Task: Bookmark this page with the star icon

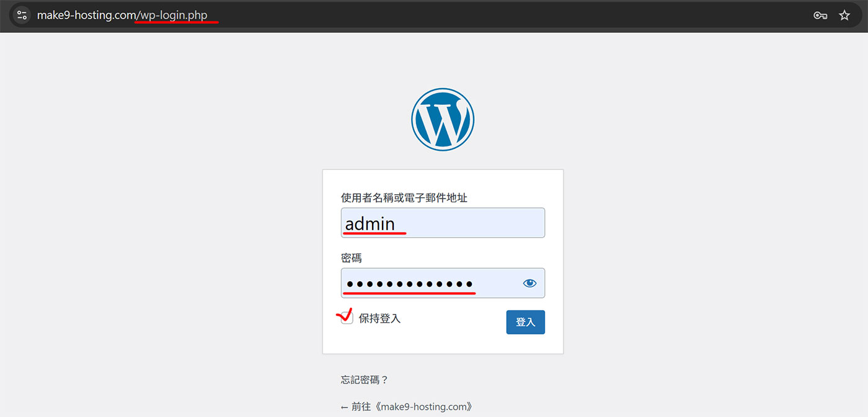Action: pos(844,15)
